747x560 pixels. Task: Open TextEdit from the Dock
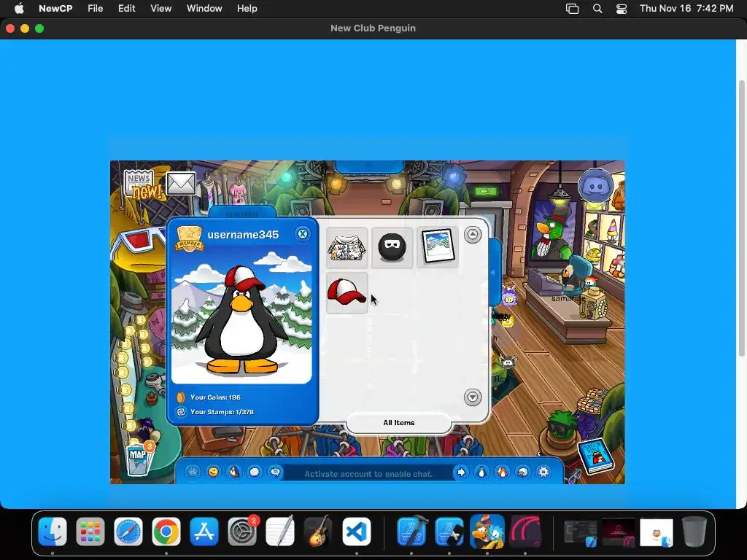pyautogui.click(x=280, y=532)
